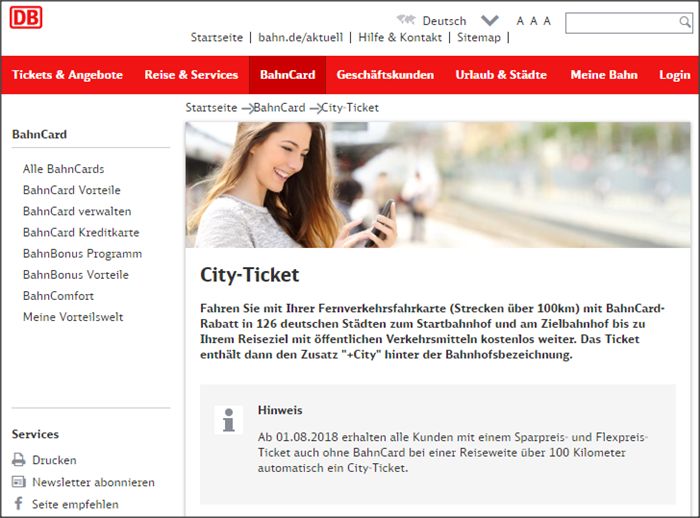Viewport: 700px width, 518px height.
Task: Click the Drucken link
Action: click(54, 460)
